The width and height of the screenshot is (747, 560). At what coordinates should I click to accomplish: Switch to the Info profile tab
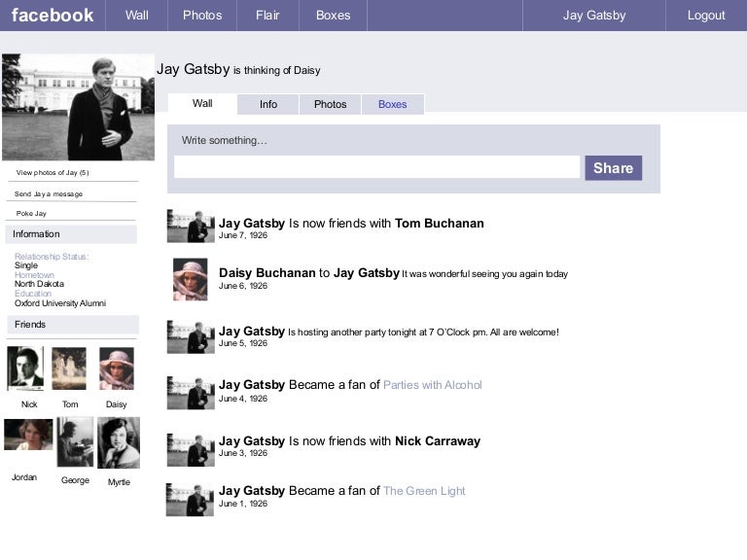[x=268, y=104]
